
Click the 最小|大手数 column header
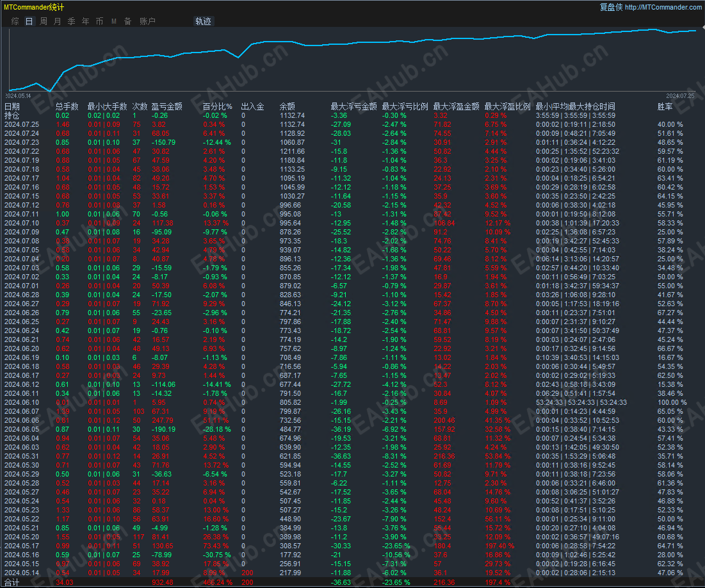(x=107, y=106)
